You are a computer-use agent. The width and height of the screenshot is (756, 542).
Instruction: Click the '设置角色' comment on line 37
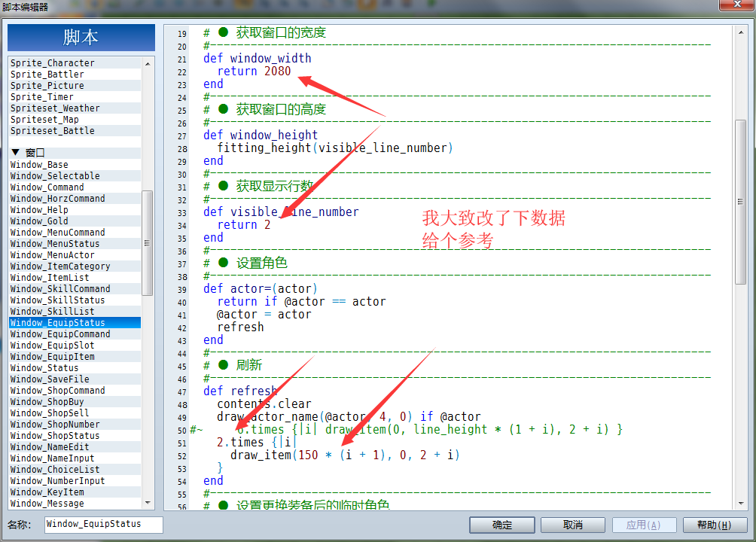[x=262, y=263]
